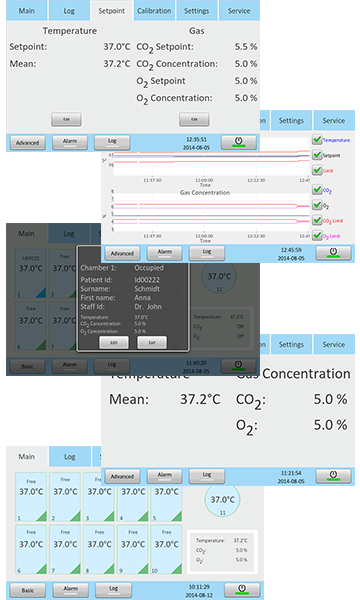Image resolution: width=360 pixels, height=600 pixels.
Task: Open free chamber 6 tile on bottom screen
Action: 31,549
